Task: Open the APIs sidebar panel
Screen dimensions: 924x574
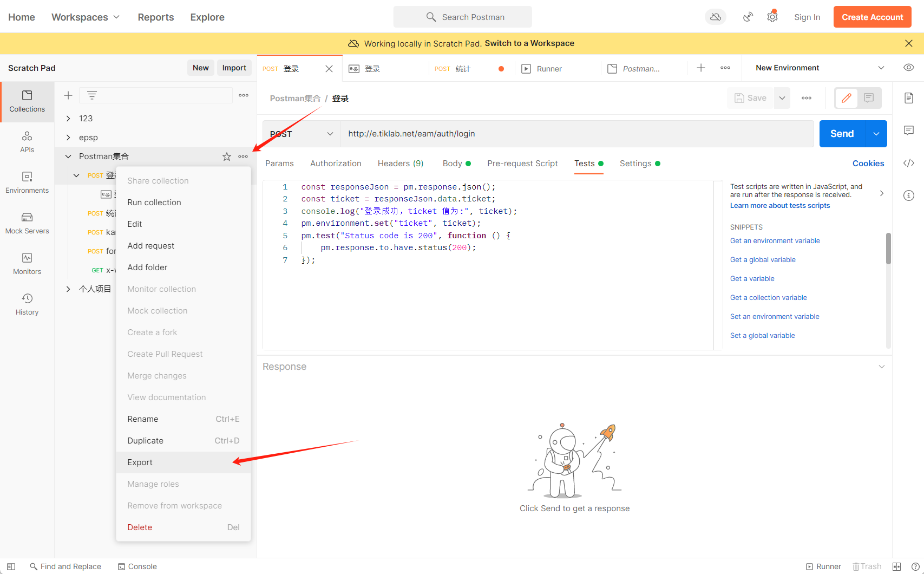Action: (27, 142)
